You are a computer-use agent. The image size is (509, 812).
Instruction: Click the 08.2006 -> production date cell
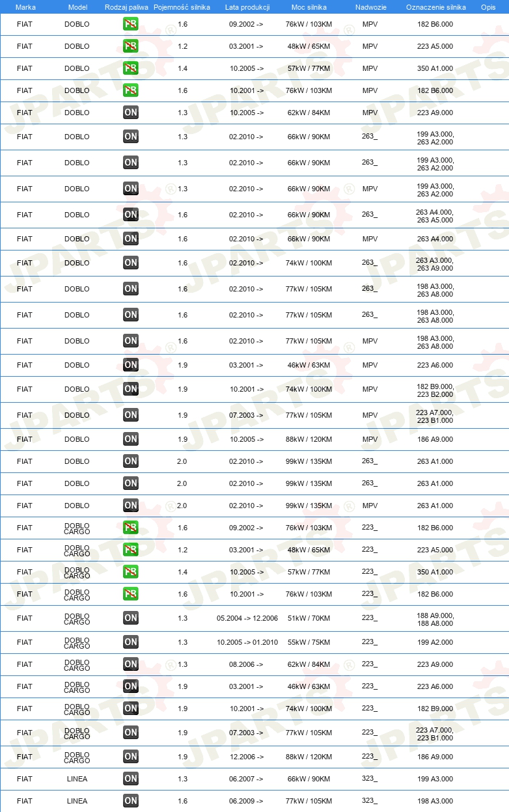pos(246,664)
